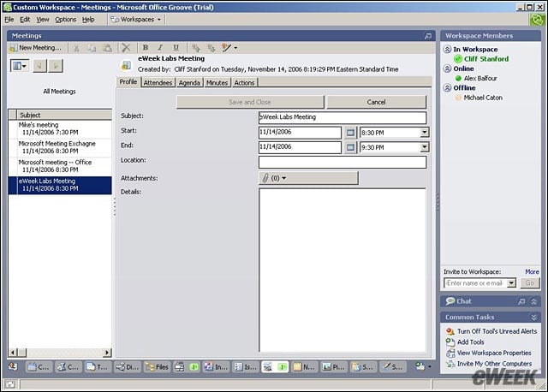The width and height of the screenshot is (548, 392).
Task: Click the Location input field
Action: 342,162
